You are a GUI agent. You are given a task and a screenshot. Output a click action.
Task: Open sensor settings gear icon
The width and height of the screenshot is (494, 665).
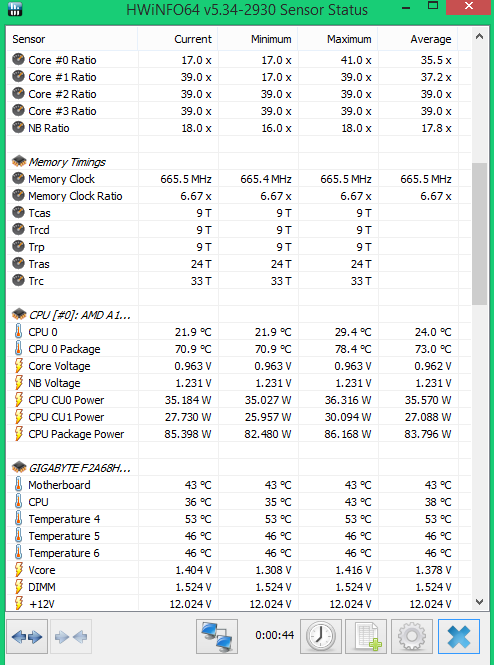coord(412,637)
